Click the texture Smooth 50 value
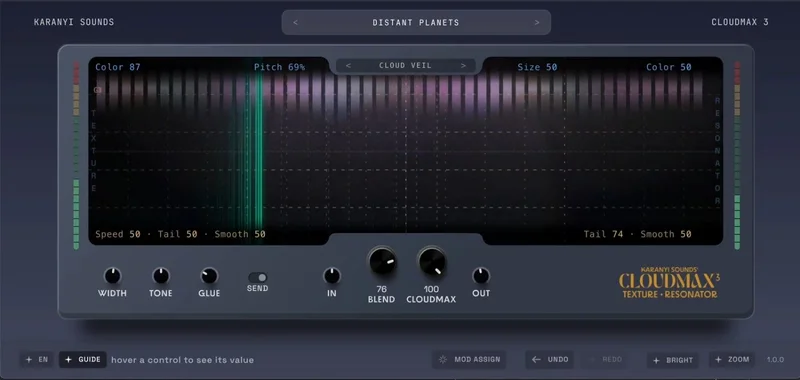This screenshot has width=800, height=380. [x=240, y=234]
